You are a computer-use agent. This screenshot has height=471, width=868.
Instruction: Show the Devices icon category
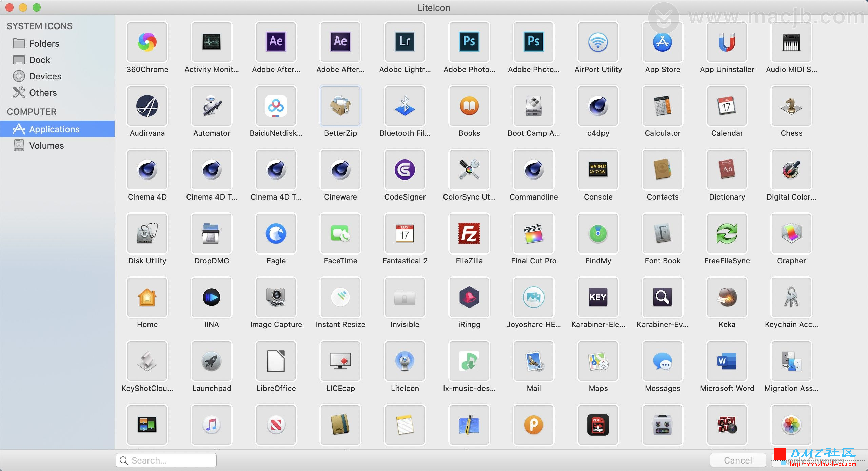[57, 76]
